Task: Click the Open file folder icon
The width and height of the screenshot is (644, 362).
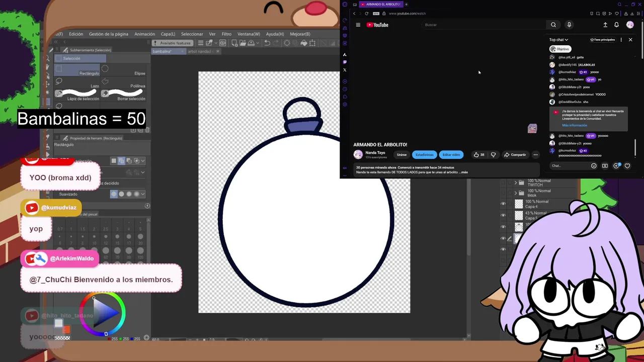Action: click(243, 43)
